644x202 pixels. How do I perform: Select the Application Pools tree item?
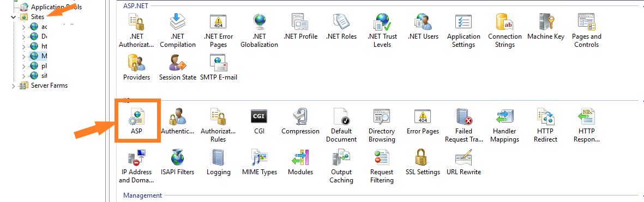[56, 7]
